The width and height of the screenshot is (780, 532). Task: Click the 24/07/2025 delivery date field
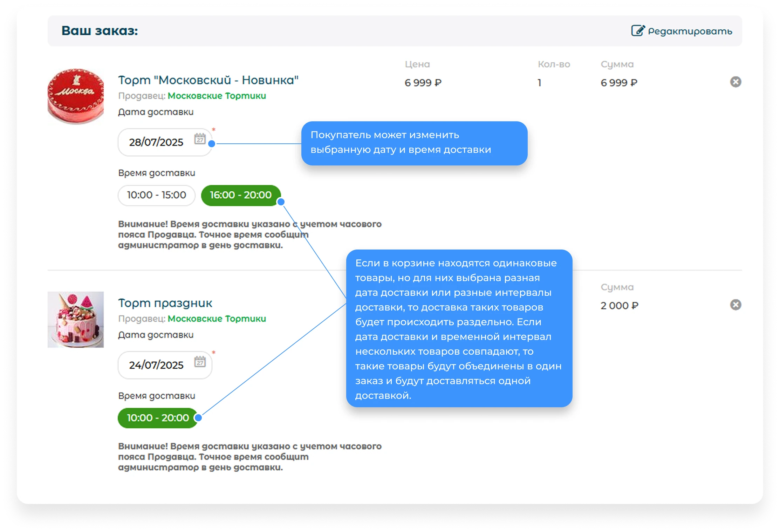pyautogui.click(x=156, y=365)
